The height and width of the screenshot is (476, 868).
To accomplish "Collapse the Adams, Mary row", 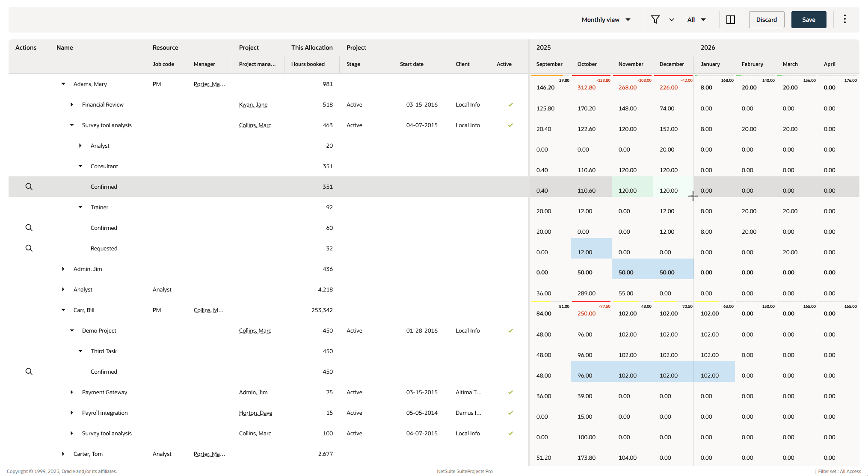I will tap(63, 84).
